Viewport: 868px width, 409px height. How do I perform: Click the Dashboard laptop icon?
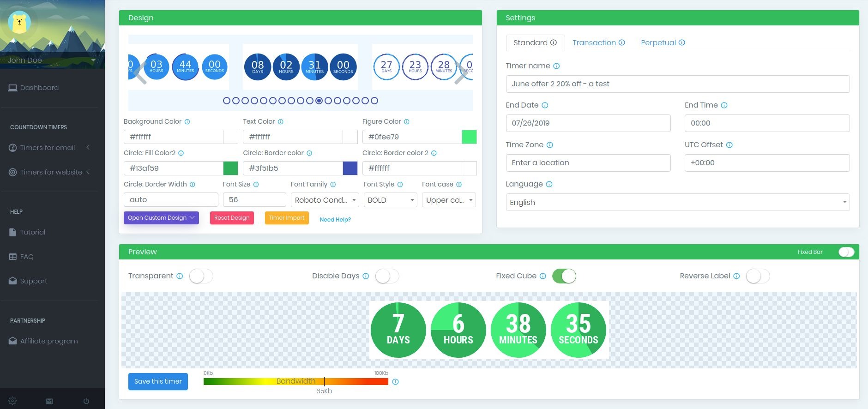[13, 88]
